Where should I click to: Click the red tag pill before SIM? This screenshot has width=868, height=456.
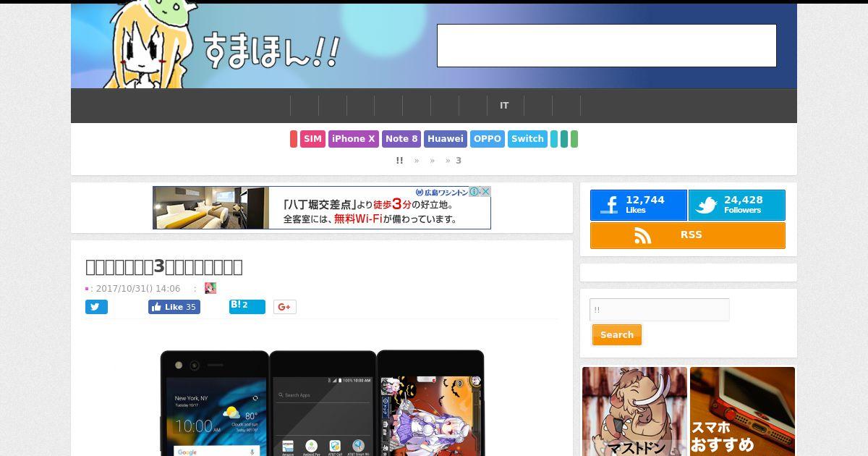pos(294,139)
